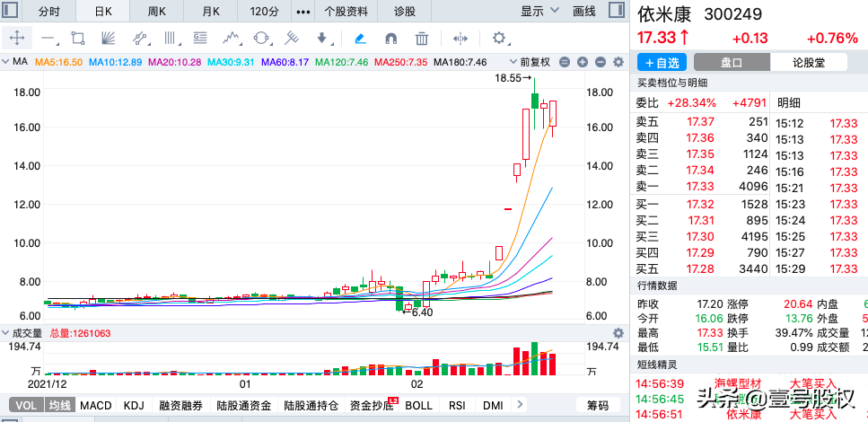Click the 筹码 button

coord(598,406)
